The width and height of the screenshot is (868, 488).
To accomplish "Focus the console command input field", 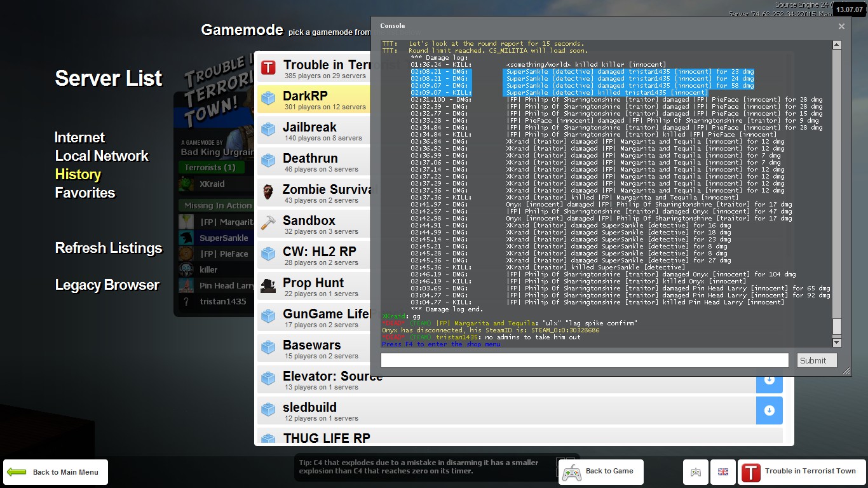I will click(x=585, y=360).
